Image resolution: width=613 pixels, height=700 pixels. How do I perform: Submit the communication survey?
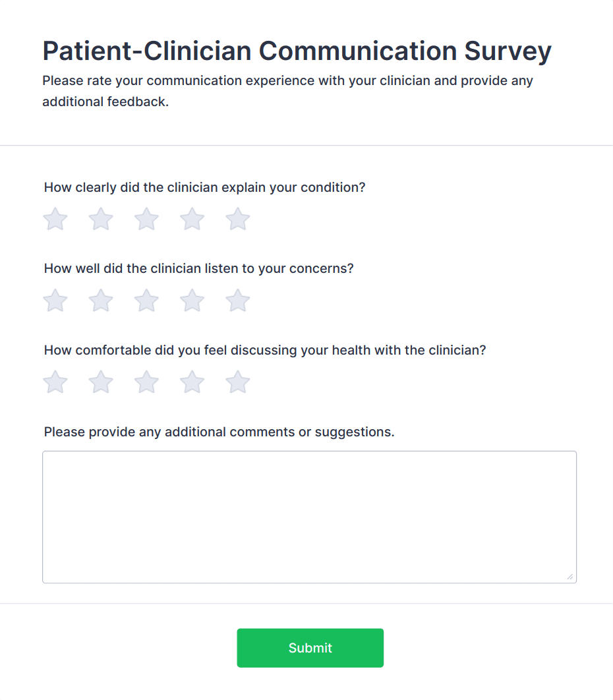click(310, 648)
